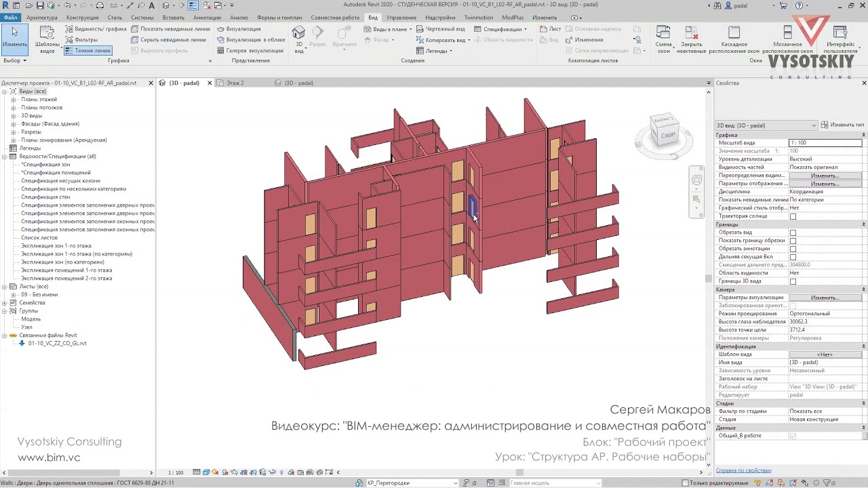Click the 3D view horizontal scrollbar
Viewport: 868px width, 488px height.
click(x=519, y=472)
